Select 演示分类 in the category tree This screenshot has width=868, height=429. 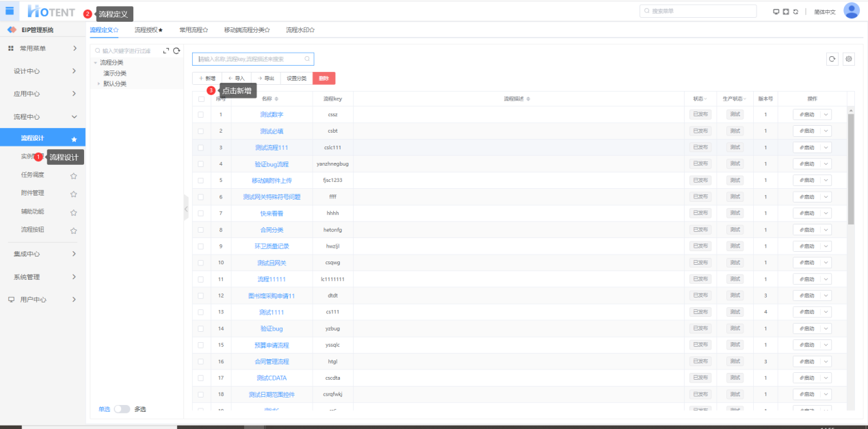pos(115,73)
